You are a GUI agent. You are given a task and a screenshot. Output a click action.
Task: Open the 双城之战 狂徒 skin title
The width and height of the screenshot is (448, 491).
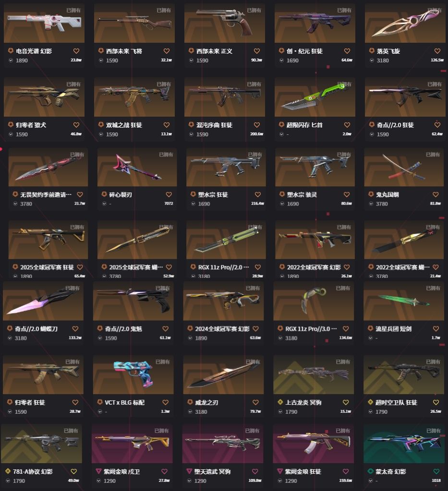[x=124, y=125]
